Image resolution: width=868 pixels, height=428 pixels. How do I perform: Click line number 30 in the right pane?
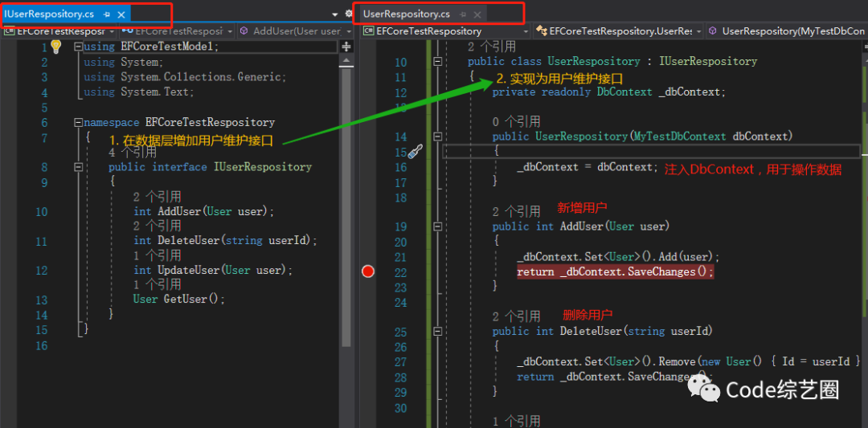[x=401, y=408]
